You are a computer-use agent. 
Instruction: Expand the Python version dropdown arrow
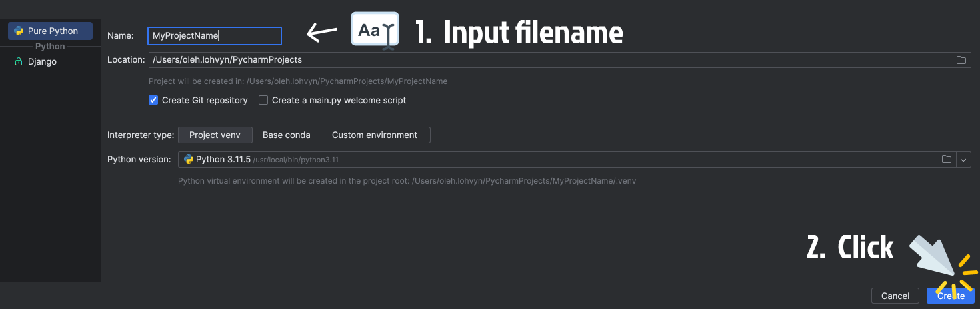[963, 160]
